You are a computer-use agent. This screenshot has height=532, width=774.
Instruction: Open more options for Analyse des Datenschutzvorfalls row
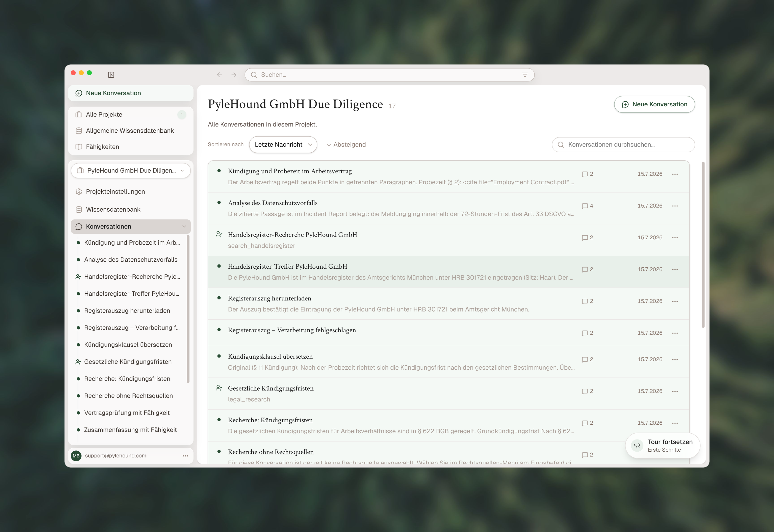pos(675,206)
